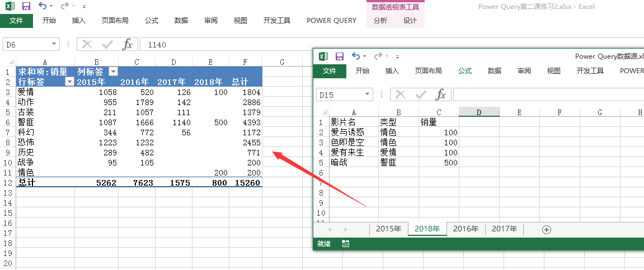Open 页面布局 tab in main window

(x=115, y=21)
